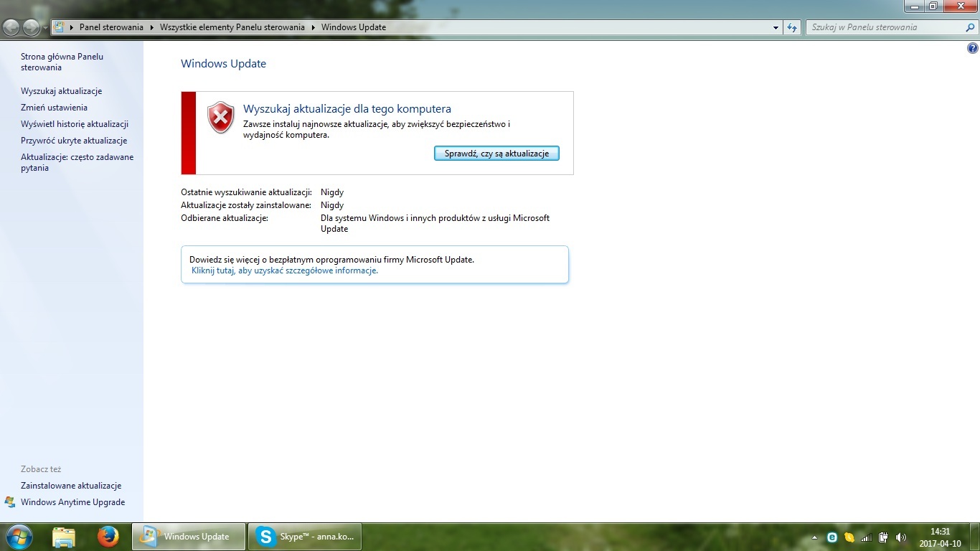The height and width of the screenshot is (551, 980).
Task: Open the Windows Start orb
Action: tap(19, 537)
